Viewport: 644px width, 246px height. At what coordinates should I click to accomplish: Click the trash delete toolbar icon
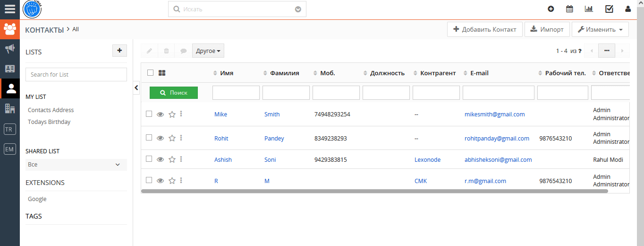(166, 51)
